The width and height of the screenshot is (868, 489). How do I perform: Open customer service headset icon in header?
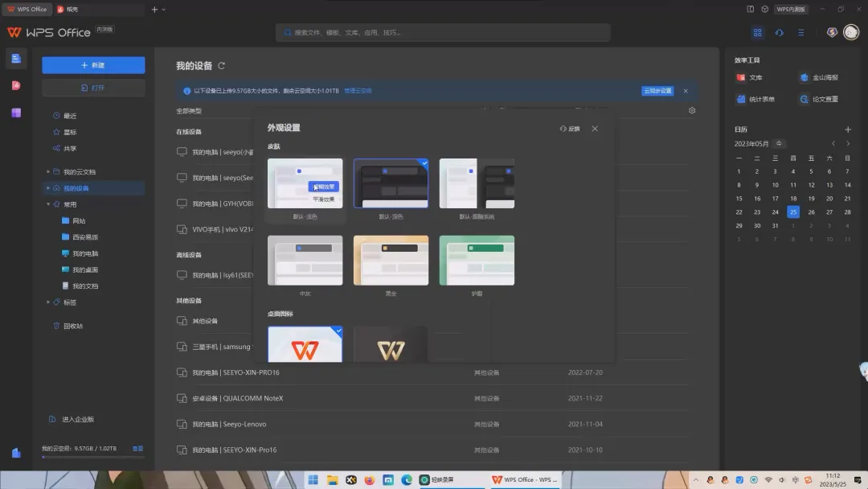click(x=779, y=33)
